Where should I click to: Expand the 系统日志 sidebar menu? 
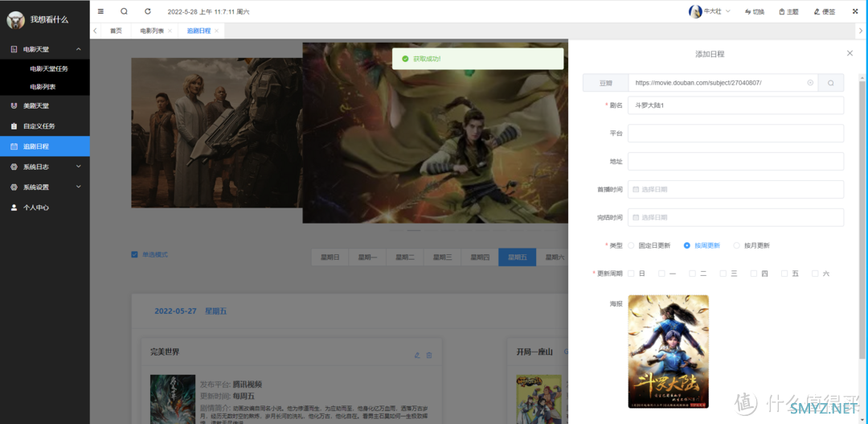45,167
